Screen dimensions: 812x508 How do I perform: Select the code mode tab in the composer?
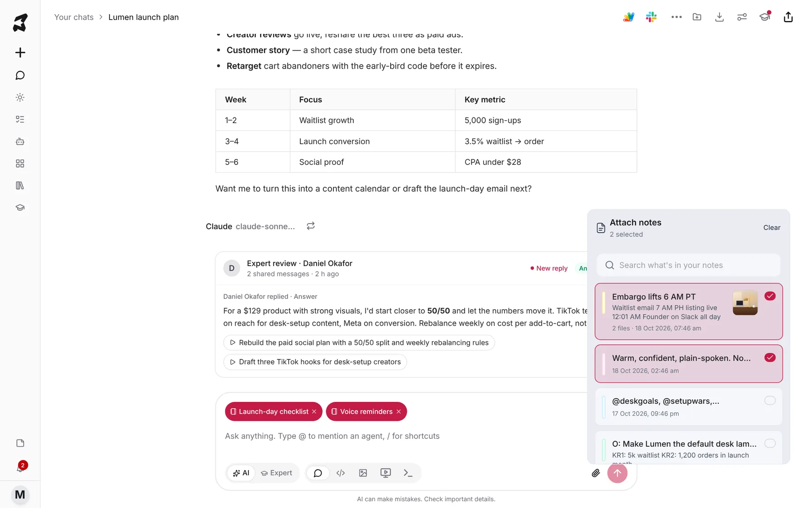click(x=341, y=473)
